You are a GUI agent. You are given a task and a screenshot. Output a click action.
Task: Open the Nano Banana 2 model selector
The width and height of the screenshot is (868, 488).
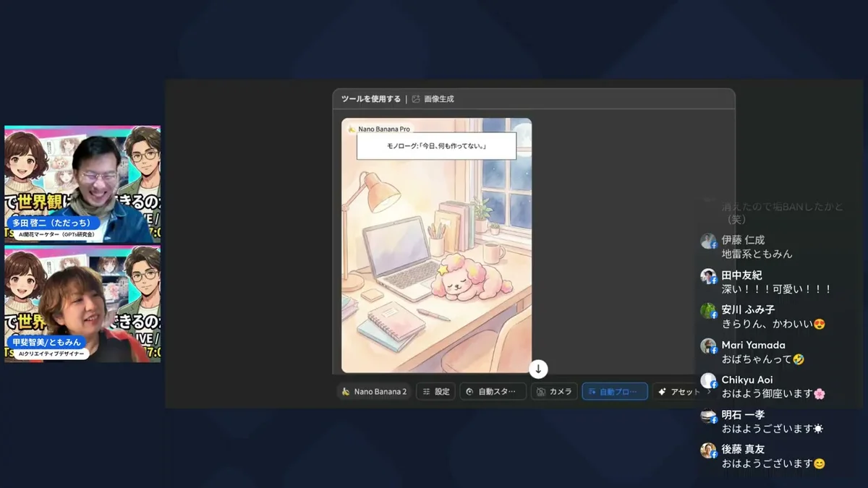[x=373, y=391]
